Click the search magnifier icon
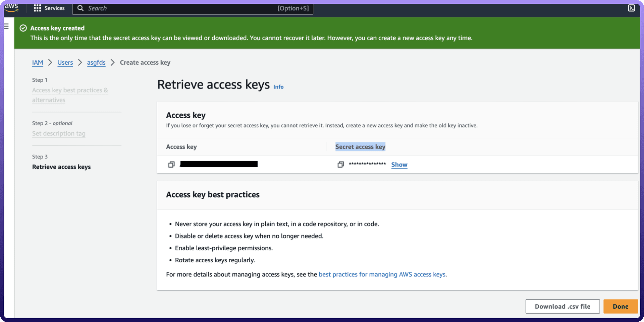 [80, 8]
